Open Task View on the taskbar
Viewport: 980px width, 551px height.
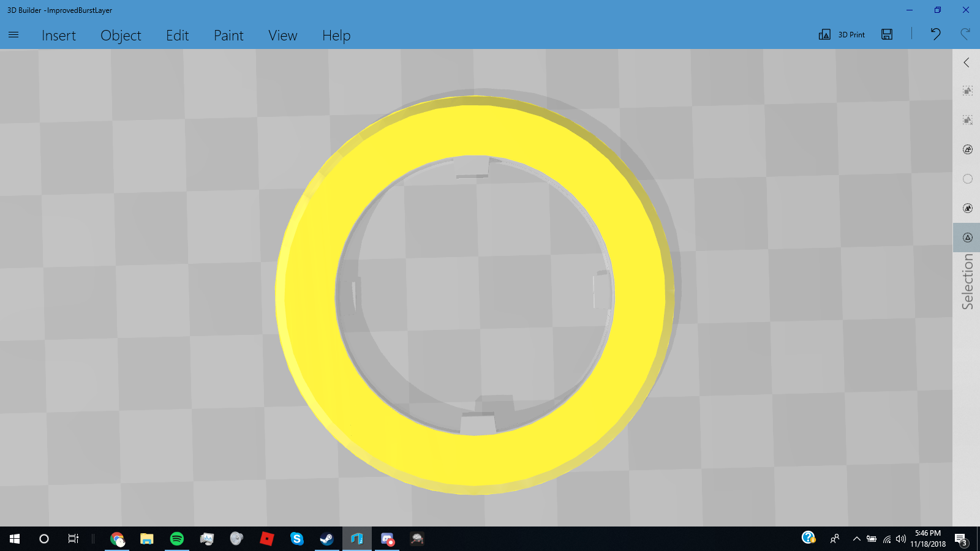pyautogui.click(x=73, y=539)
